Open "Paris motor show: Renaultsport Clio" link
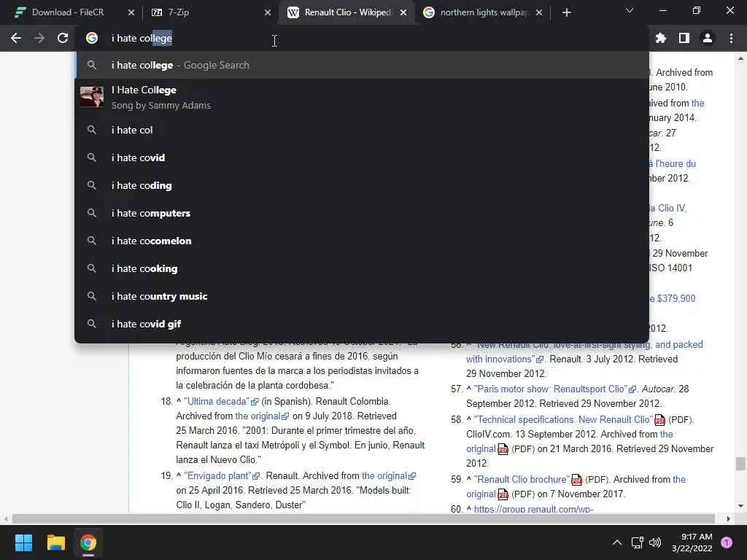The image size is (747, 560). tap(555, 389)
